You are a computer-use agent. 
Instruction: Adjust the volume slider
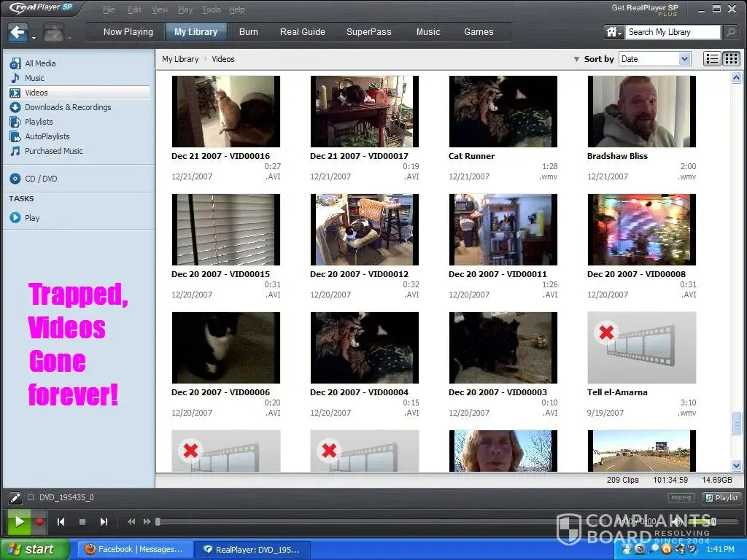[x=700, y=521]
